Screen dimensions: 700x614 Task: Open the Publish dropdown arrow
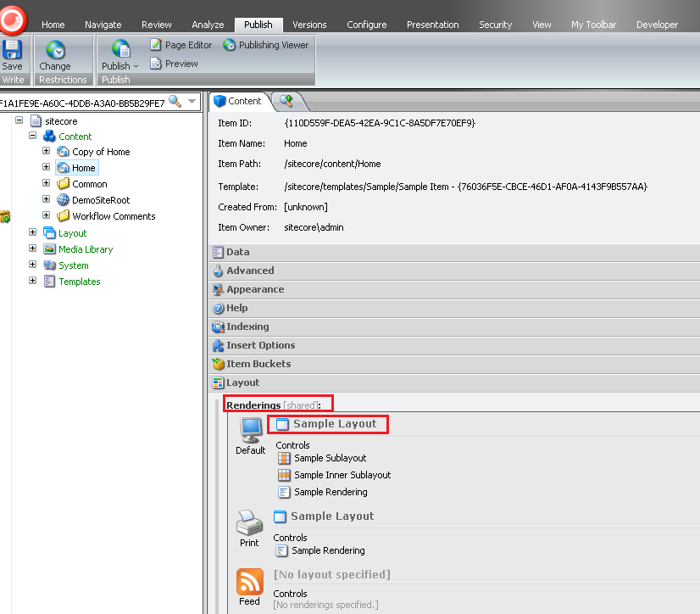tap(136, 67)
